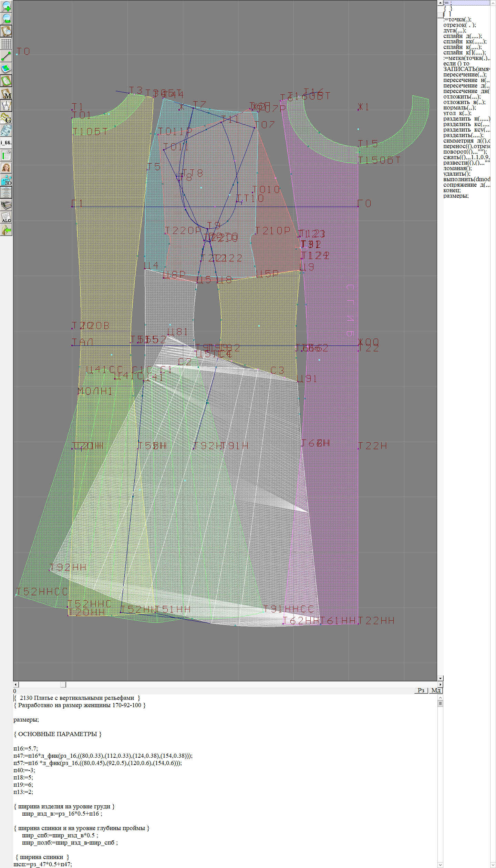
Task: Click in the code line 'п16:=5.7;'
Action: pos(26,748)
